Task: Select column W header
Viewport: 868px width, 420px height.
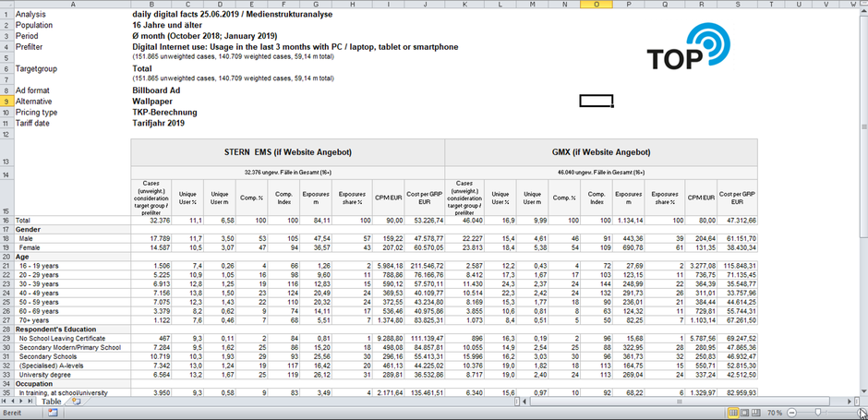Action: [853, 5]
